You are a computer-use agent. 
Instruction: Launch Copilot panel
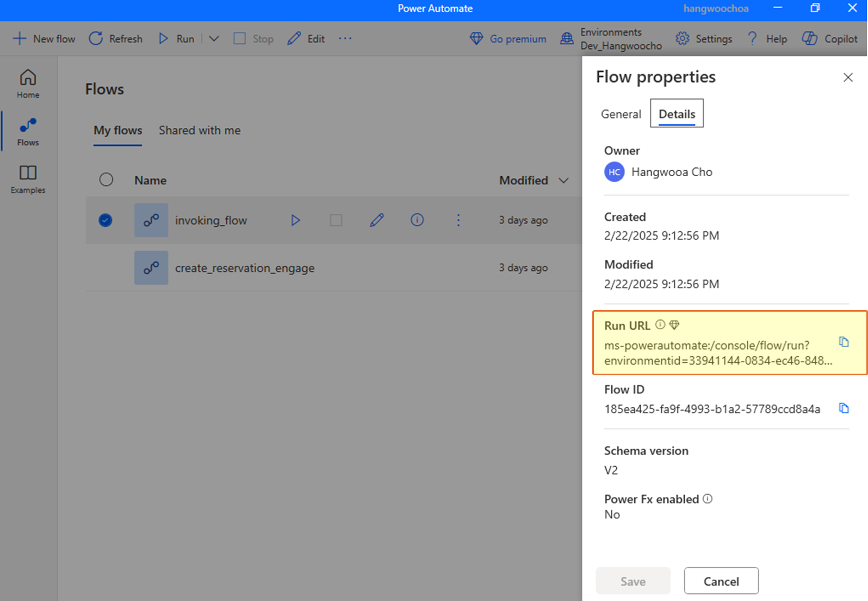point(830,39)
